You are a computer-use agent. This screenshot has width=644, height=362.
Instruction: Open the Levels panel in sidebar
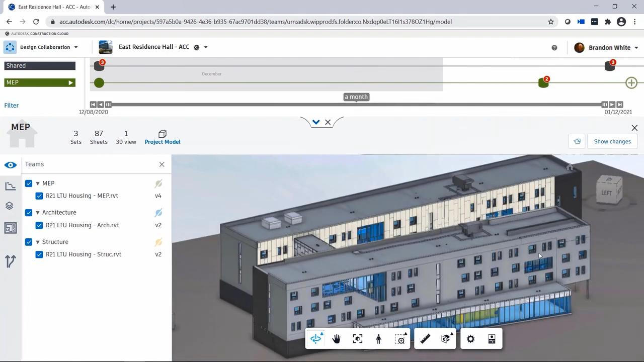pos(11,187)
